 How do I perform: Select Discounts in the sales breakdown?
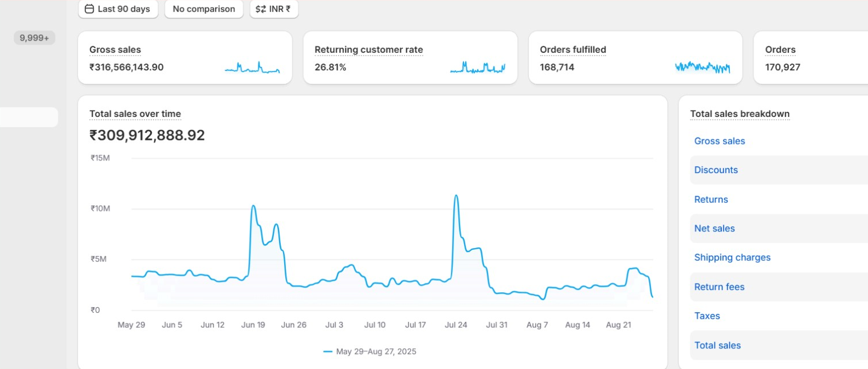click(x=716, y=170)
